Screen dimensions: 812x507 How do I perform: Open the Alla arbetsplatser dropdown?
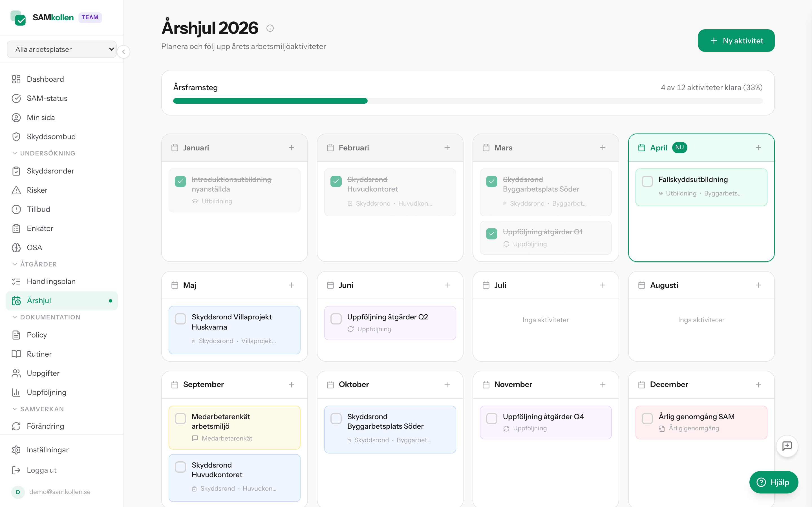coord(62,49)
